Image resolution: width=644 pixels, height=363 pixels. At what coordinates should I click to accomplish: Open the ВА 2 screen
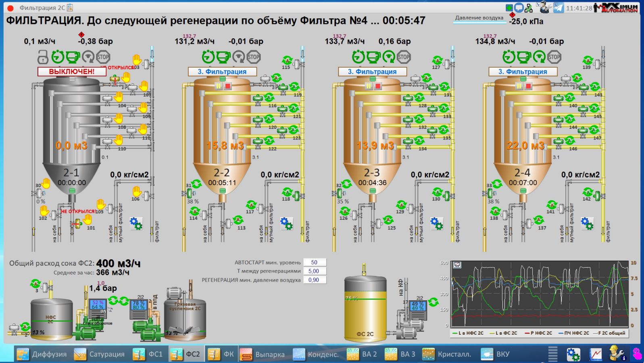pyautogui.click(x=362, y=354)
